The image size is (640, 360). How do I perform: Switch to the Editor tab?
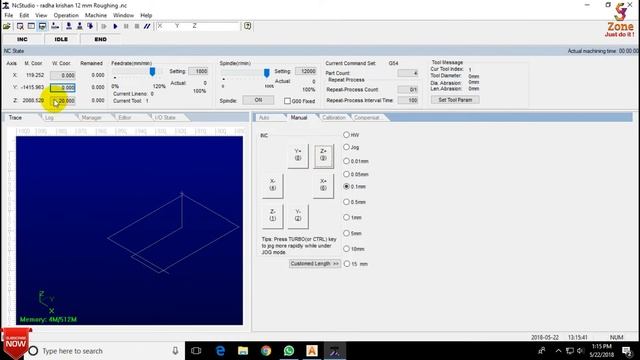(x=125, y=118)
